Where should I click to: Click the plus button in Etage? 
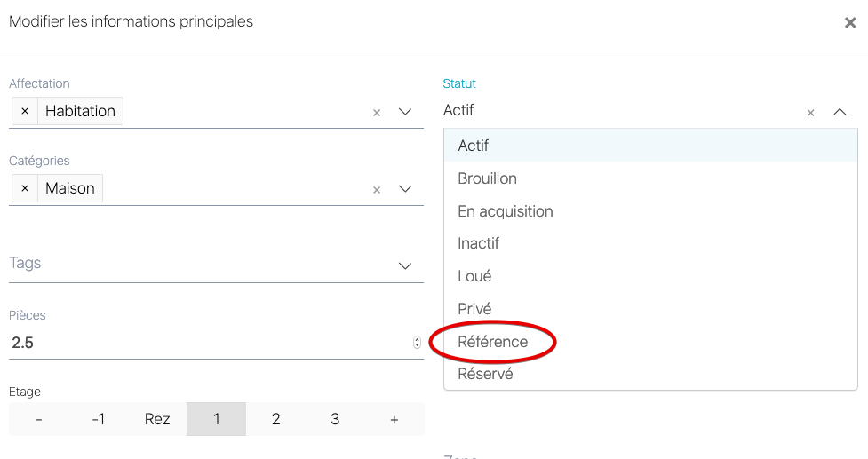[394, 419]
